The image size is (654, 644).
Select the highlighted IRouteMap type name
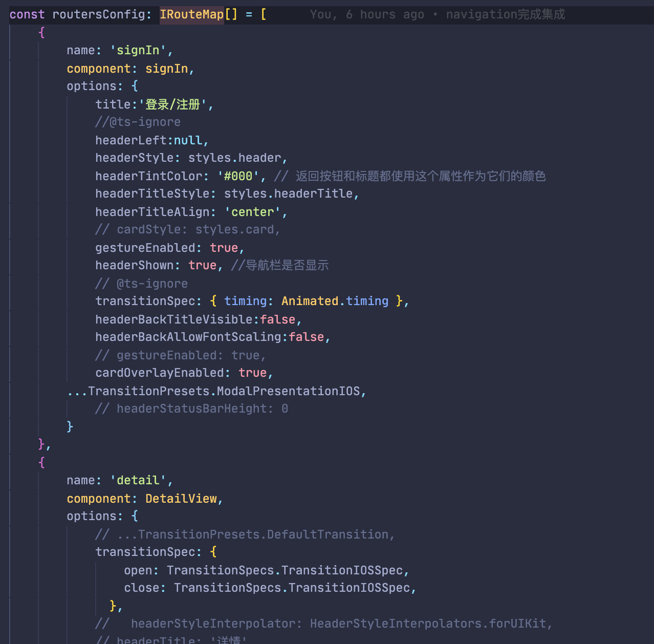coord(191,14)
